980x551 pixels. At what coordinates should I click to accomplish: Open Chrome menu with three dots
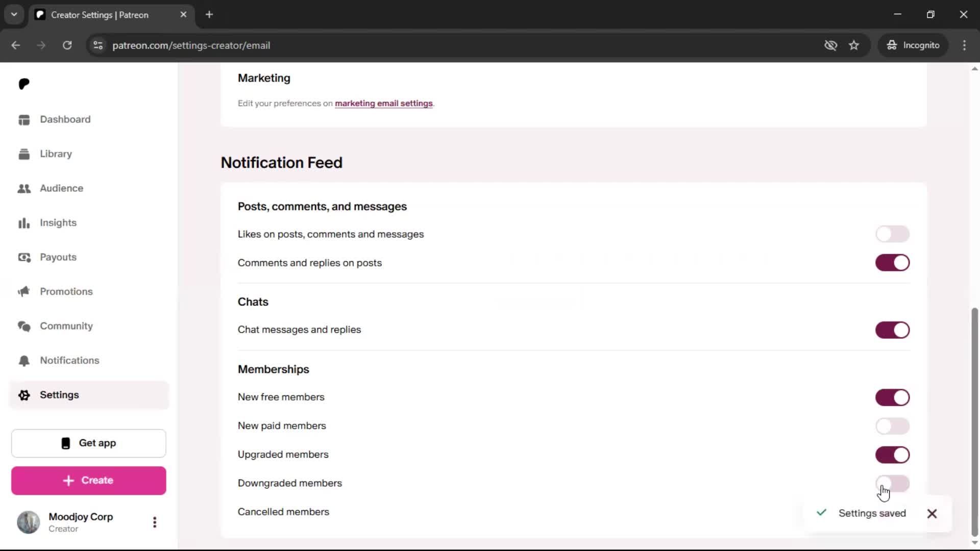coord(964,45)
